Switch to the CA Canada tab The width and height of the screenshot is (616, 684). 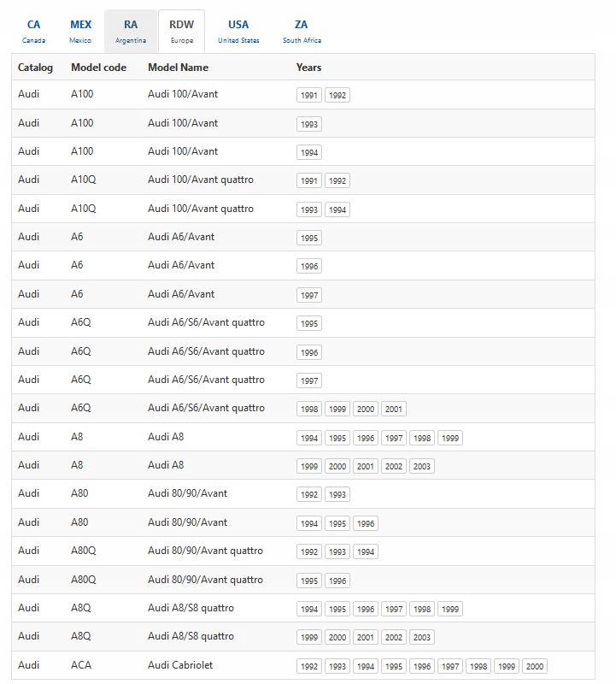click(x=33, y=31)
